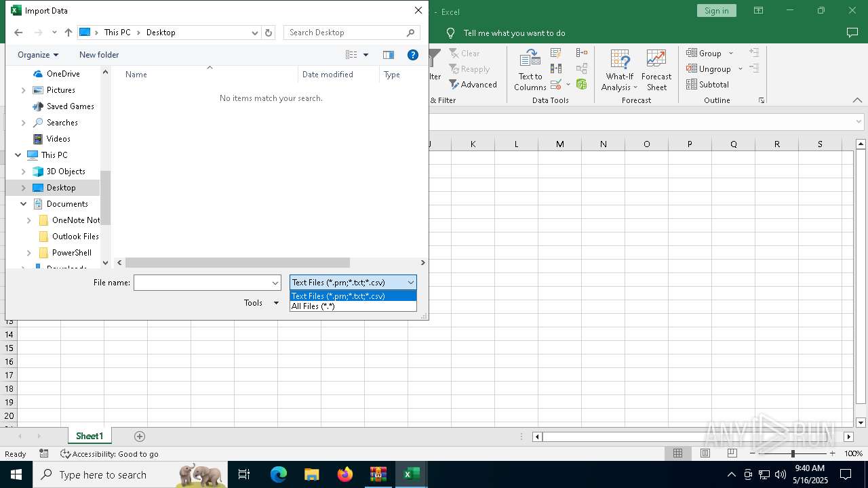This screenshot has width=868, height=488.
Task: Focus the File name input field
Action: [x=202, y=283]
